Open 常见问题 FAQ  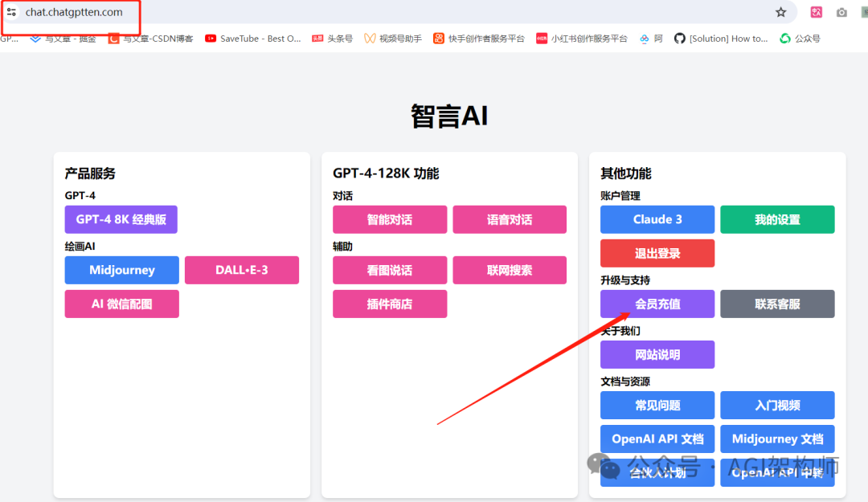pos(657,405)
